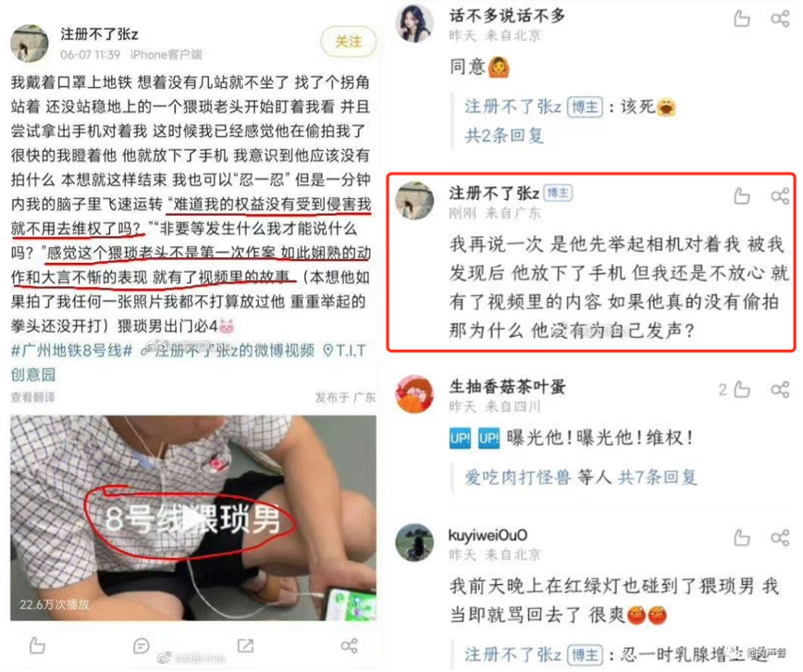Share the comment by 话不多说话不多
The width and height of the screenshot is (803, 672).
780,19
